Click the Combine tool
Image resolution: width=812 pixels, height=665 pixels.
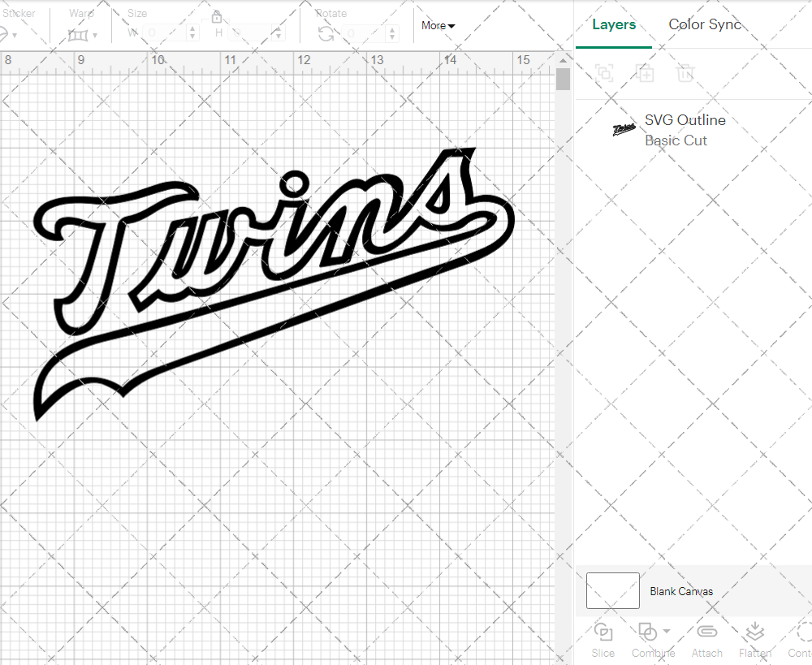click(653, 641)
